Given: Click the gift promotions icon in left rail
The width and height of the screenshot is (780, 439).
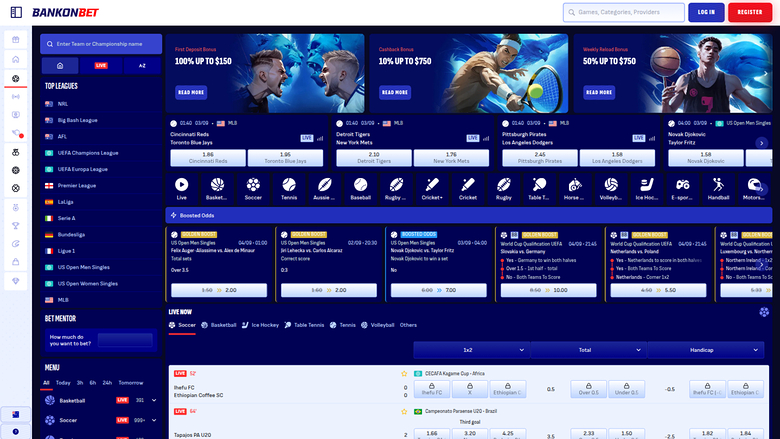Looking at the screenshot, I should (16, 39).
